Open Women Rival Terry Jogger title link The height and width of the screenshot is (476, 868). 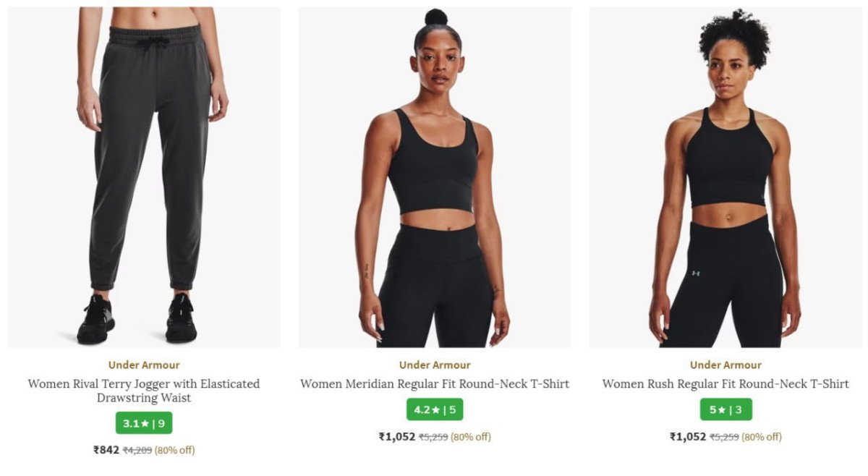click(144, 391)
